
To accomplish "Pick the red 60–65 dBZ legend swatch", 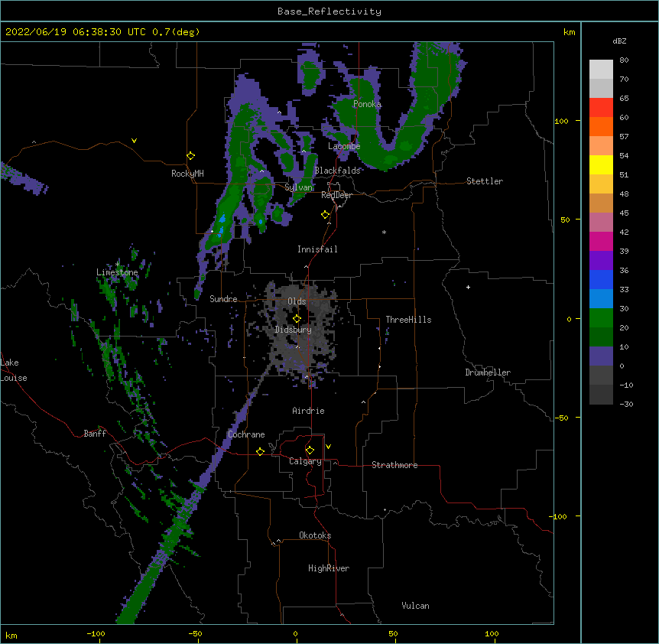I will point(601,108).
